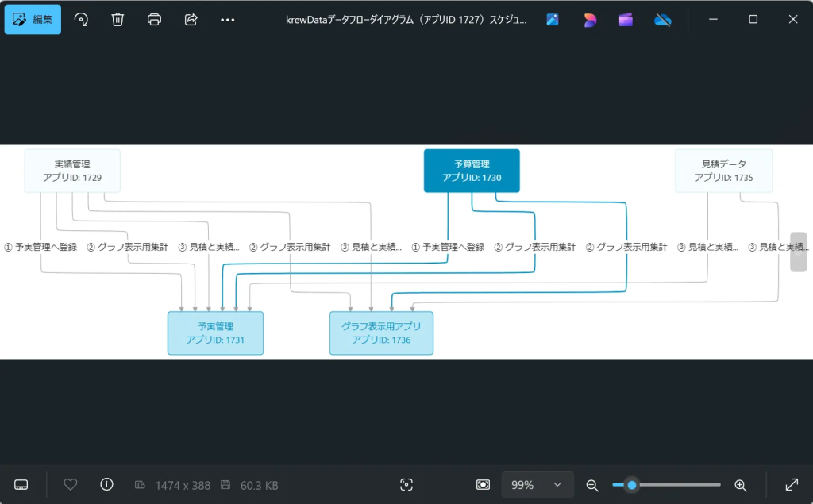Click the Photos gallery app icon in the title bar
Viewport: 813px width, 504px height.
(553, 20)
